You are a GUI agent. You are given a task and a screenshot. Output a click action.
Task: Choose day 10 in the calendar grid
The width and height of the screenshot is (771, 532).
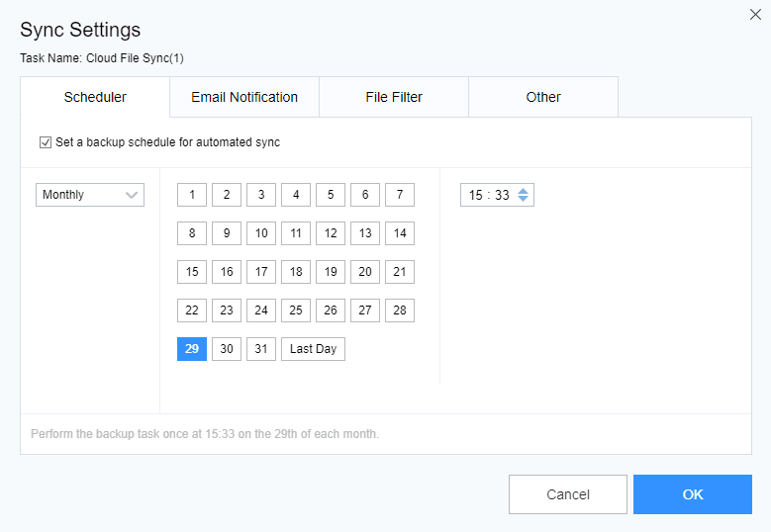pyautogui.click(x=261, y=233)
